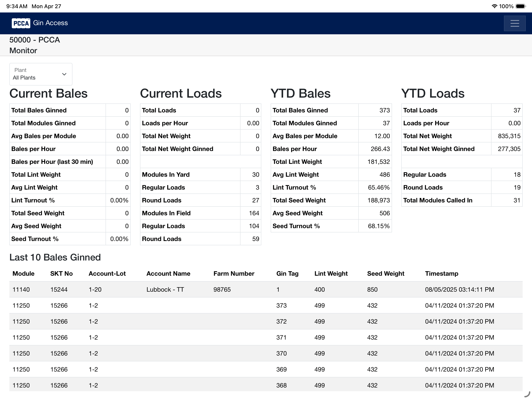Click the Seed Weight column header
The height and width of the screenshot is (399, 532).
386,274
